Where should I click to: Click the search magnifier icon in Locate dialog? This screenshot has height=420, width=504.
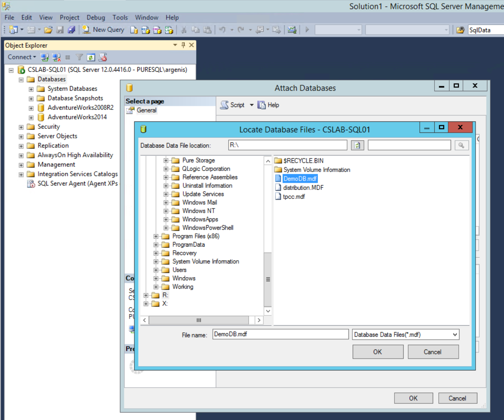tap(461, 145)
